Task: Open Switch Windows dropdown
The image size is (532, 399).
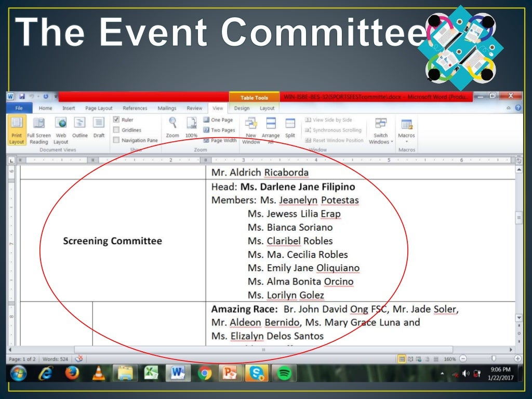Action: (x=381, y=130)
